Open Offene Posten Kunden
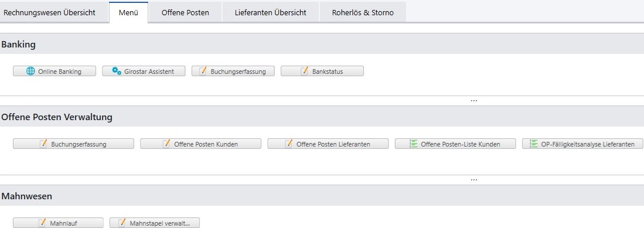The image size is (644, 228). [201, 144]
